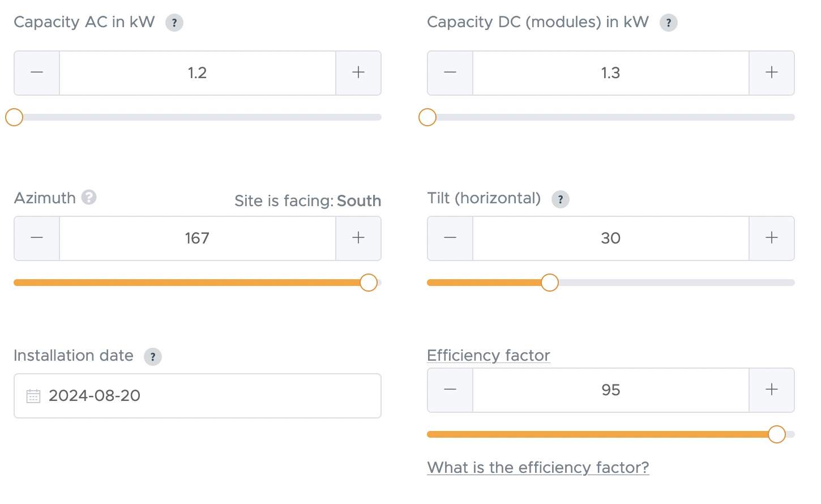
Task: Click help icon beside Capacity DC modules
Action: pyautogui.click(x=669, y=23)
